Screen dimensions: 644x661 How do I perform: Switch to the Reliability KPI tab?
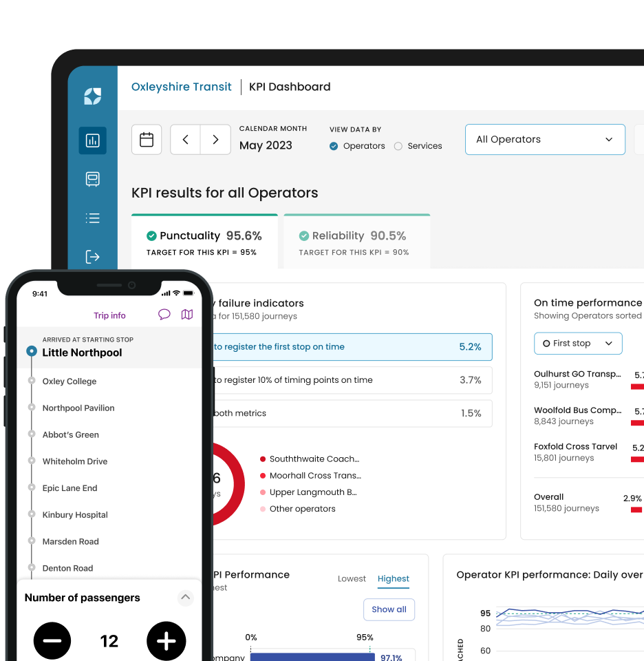tap(357, 242)
